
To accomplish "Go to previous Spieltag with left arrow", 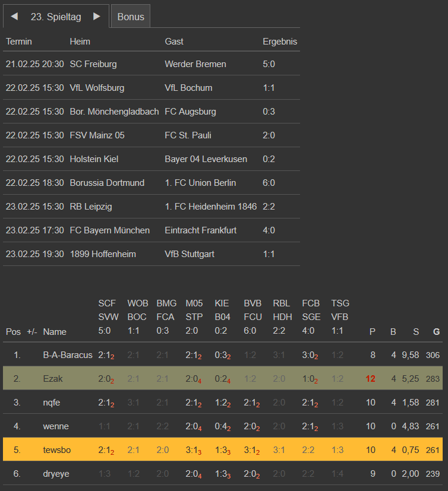I will pyautogui.click(x=14, y=17).
